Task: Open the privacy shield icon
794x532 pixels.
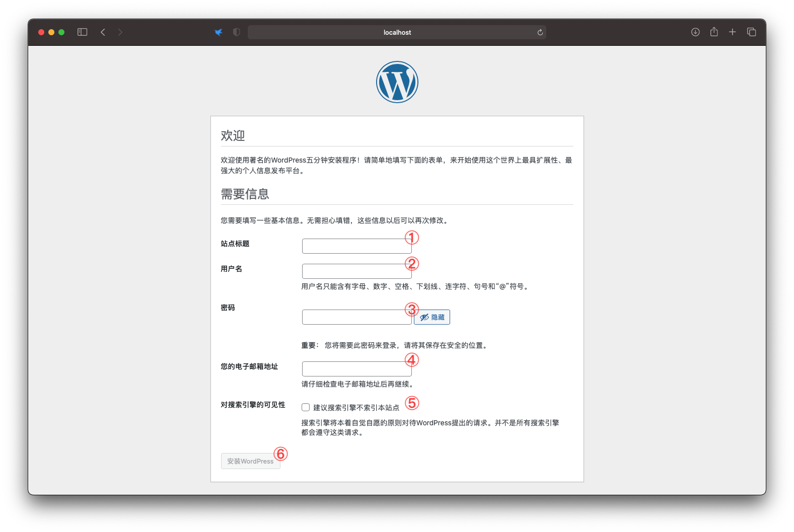Action: tap(236, 32)
